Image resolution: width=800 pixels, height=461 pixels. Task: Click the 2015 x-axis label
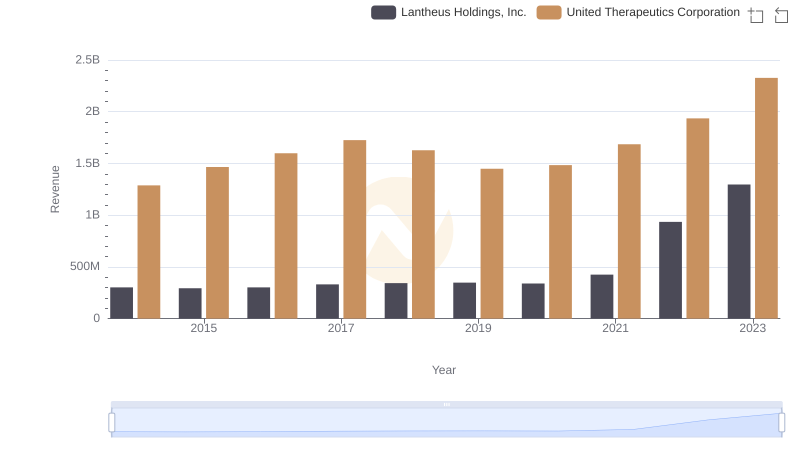coord(204,328)
